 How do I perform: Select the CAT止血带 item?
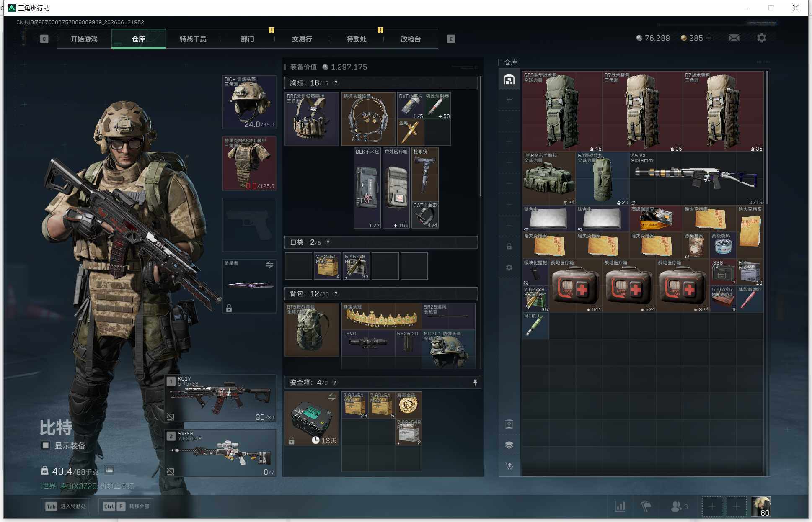425,215
